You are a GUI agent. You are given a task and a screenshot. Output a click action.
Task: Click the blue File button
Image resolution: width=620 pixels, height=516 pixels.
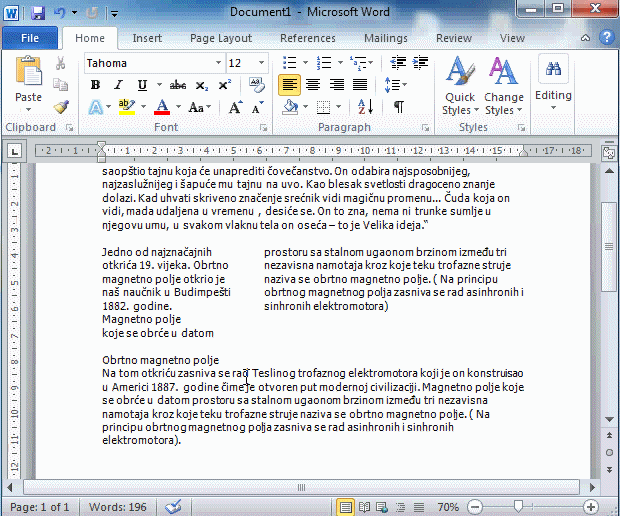tap(30, 38)
